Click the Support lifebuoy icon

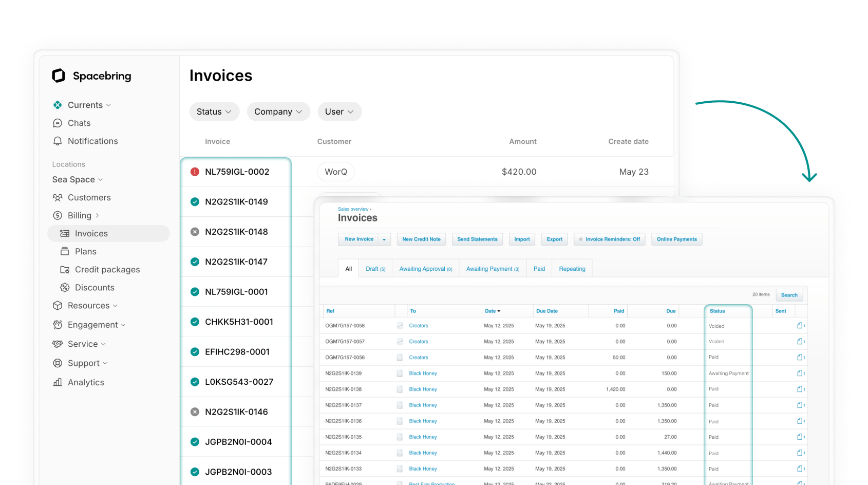[x=58, y=363]
